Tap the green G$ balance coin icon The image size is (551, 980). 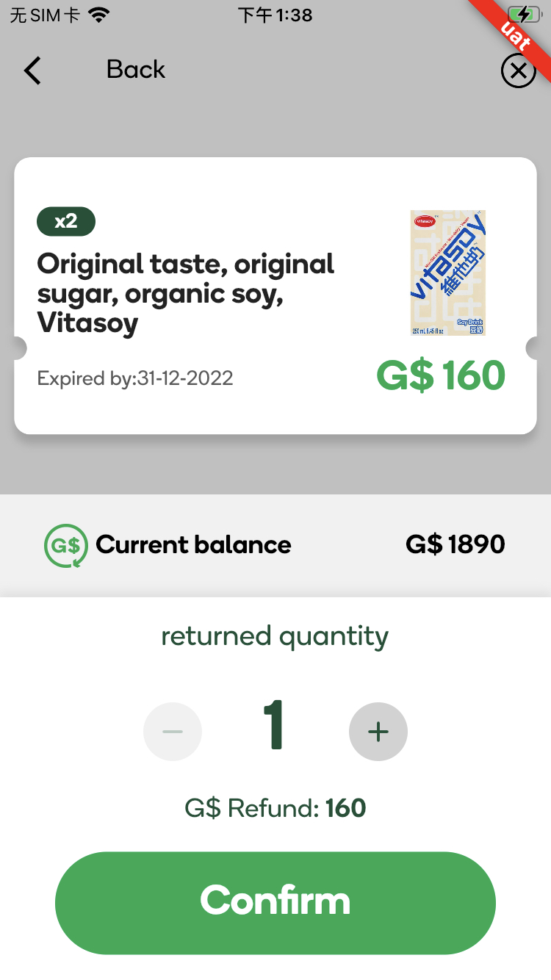(66, 545)
